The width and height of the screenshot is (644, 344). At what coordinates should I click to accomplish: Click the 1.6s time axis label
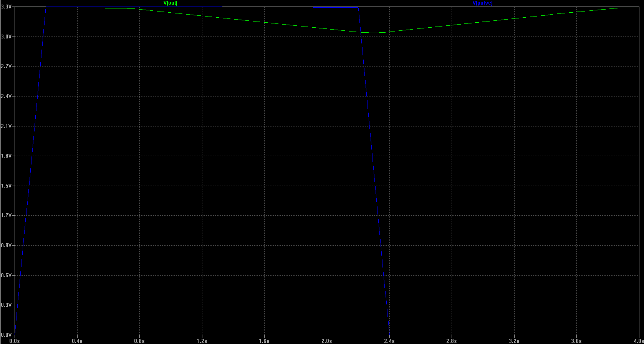click(x=264, y=341)
